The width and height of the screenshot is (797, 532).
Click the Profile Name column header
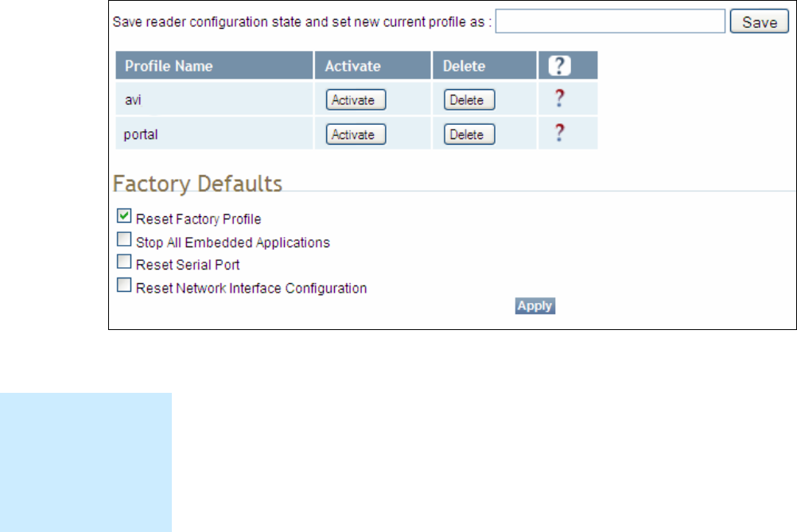point(214,65)
